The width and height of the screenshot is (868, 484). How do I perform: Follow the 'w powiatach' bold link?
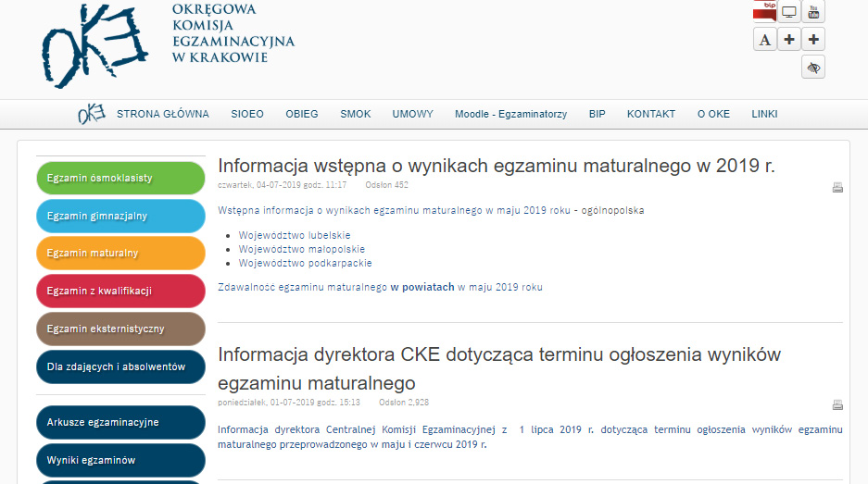[421, 288]
